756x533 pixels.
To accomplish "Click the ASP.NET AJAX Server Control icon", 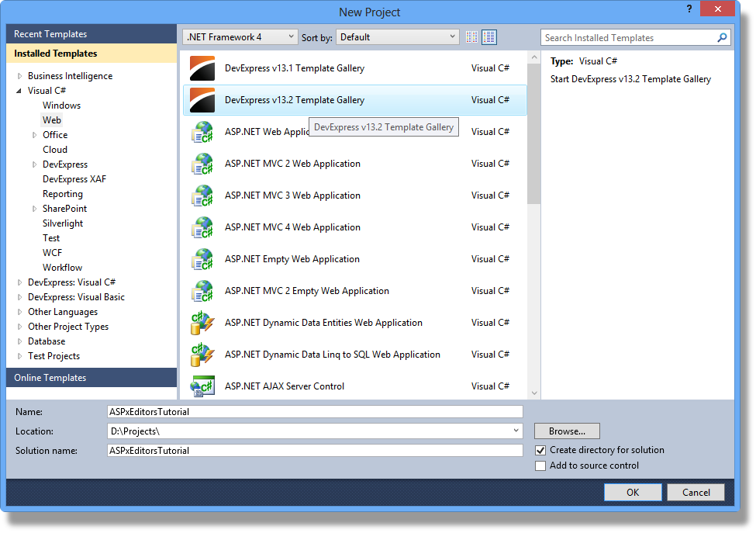I will [202, 386].
